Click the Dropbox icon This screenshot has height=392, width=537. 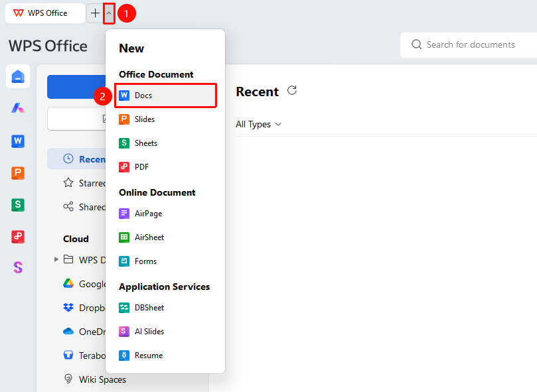tap(68, 308)
